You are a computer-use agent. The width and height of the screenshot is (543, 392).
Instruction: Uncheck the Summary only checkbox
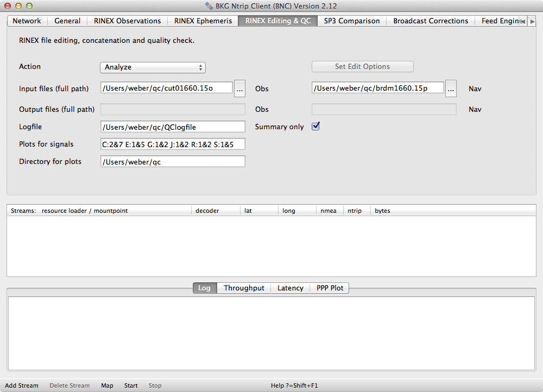315,125
